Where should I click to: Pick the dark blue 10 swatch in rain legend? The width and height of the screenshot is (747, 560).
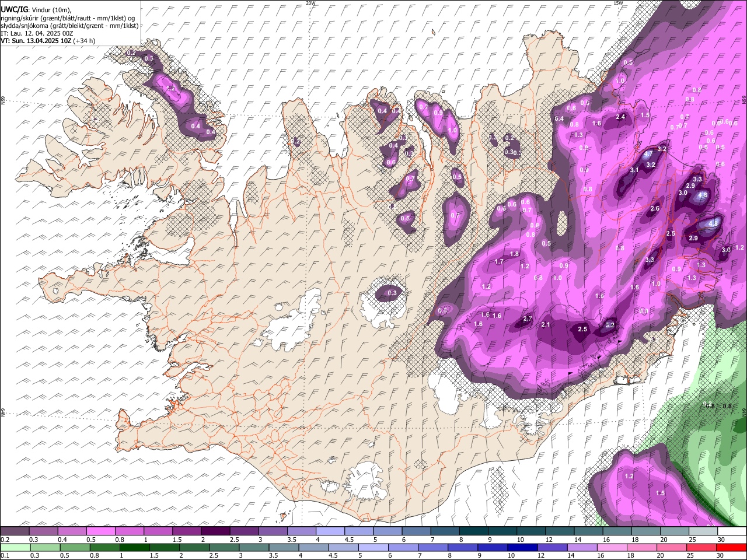(521, 547)
